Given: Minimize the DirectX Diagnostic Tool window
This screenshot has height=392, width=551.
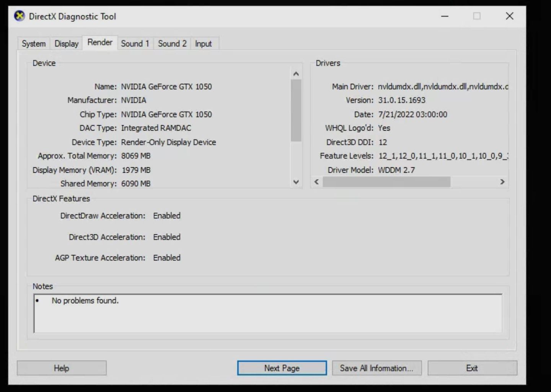Looking at the screenshot, I should point(445,16).
